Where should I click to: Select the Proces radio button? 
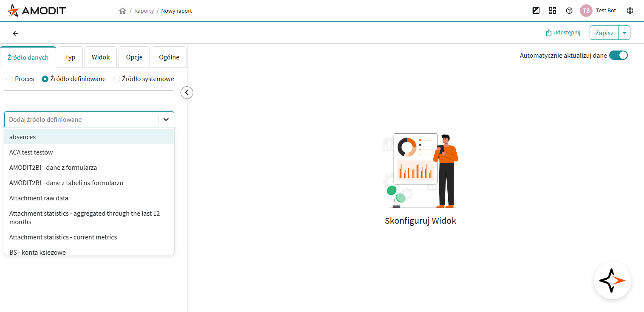coord(10,79)
